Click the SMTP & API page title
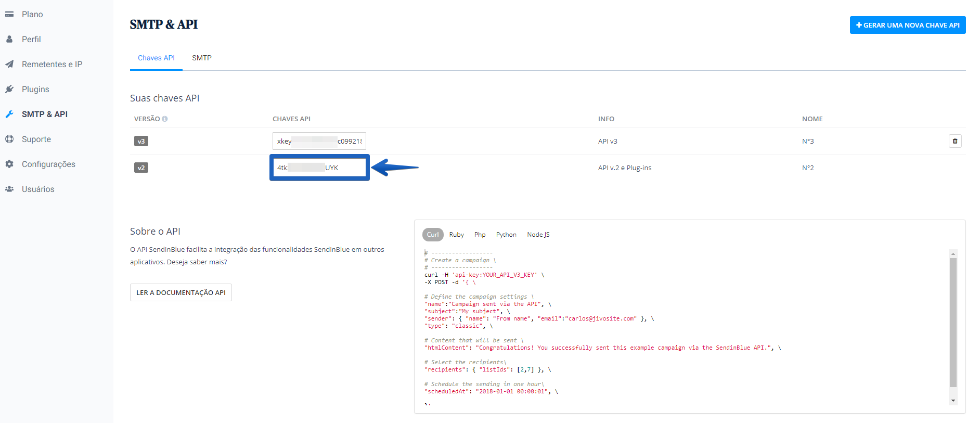Screen dimensions: 980x423 pyautogui.click(x=164, y=24)
